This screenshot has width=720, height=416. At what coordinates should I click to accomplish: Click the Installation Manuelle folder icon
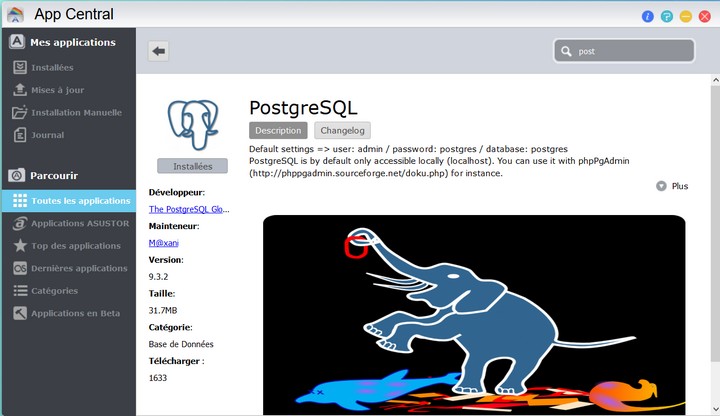20,112
